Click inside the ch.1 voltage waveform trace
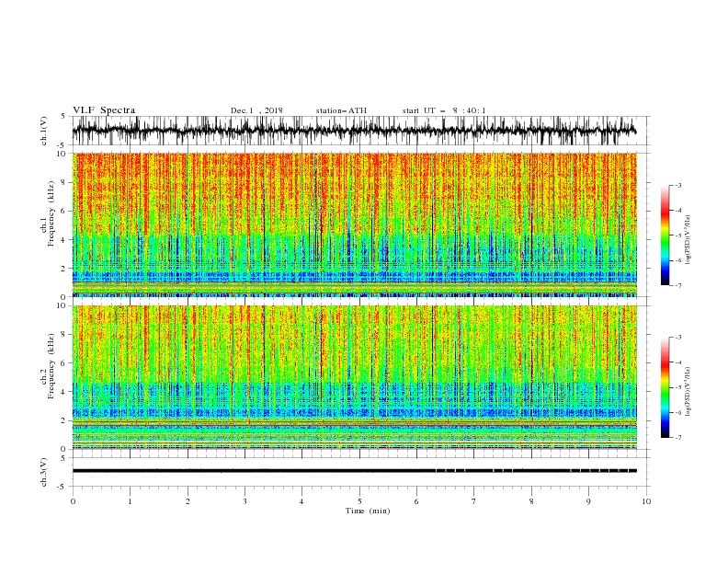This screenshot has width=728, height=563. pyautogui.click(x=354, y=131)
